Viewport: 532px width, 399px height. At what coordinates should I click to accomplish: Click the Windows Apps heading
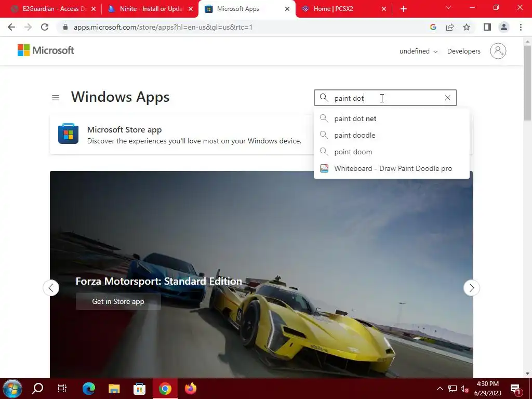(x=120, y=97)
